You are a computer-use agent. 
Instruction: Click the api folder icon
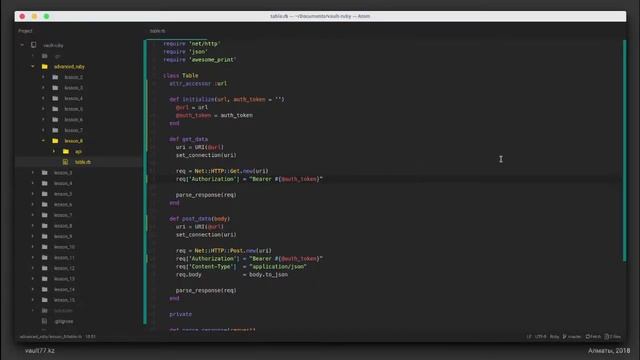[x=66, y=151]
